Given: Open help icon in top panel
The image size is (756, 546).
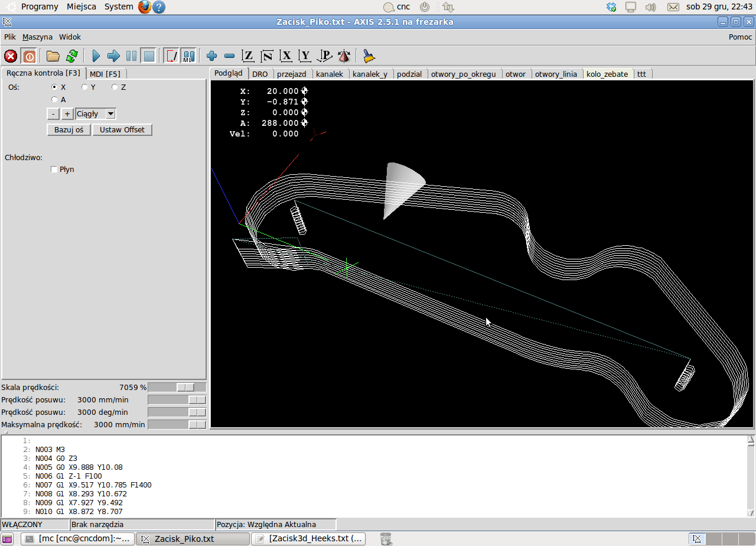Looking at the screenshot, I should click(x=159, y=7).
